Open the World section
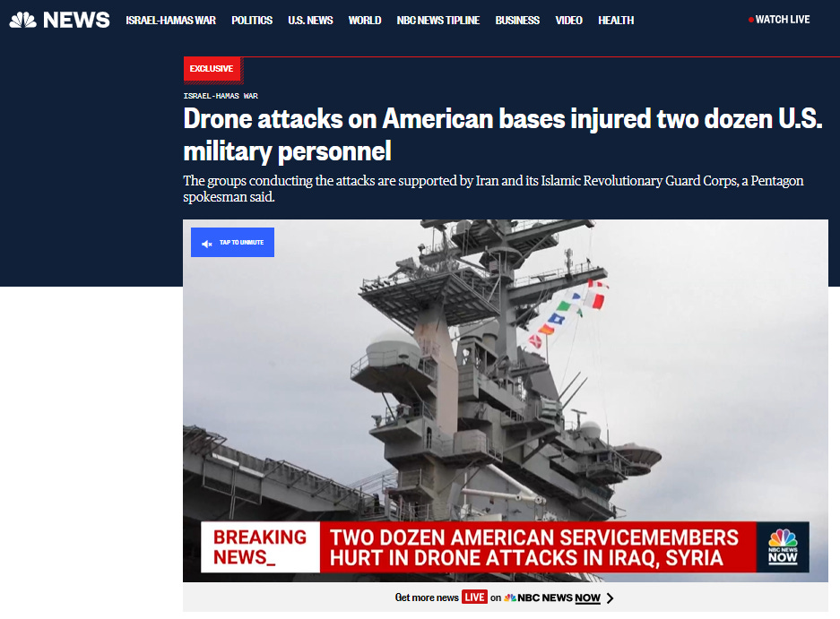Viewport: 840px width, 619px height. pos(365,21)
